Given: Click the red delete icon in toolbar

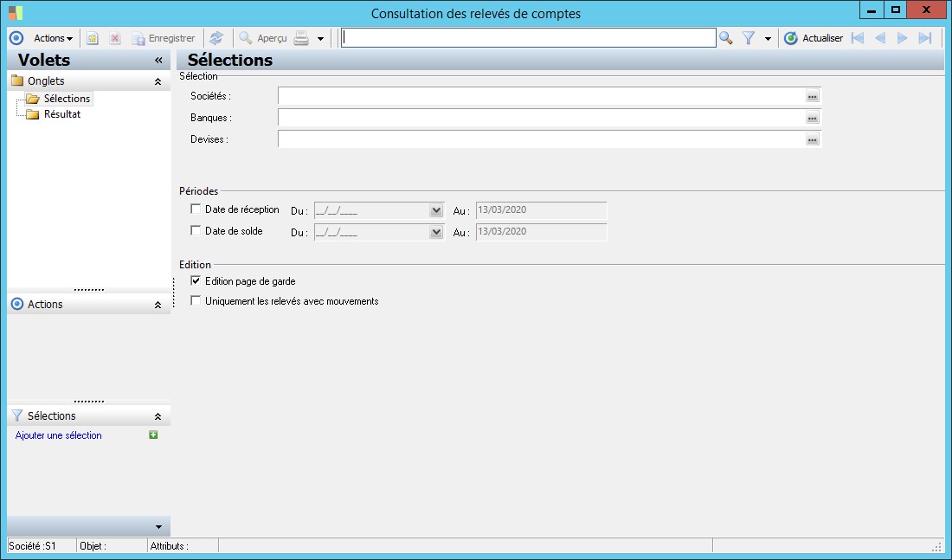Looking at the screenshot, I should (115, 38).
